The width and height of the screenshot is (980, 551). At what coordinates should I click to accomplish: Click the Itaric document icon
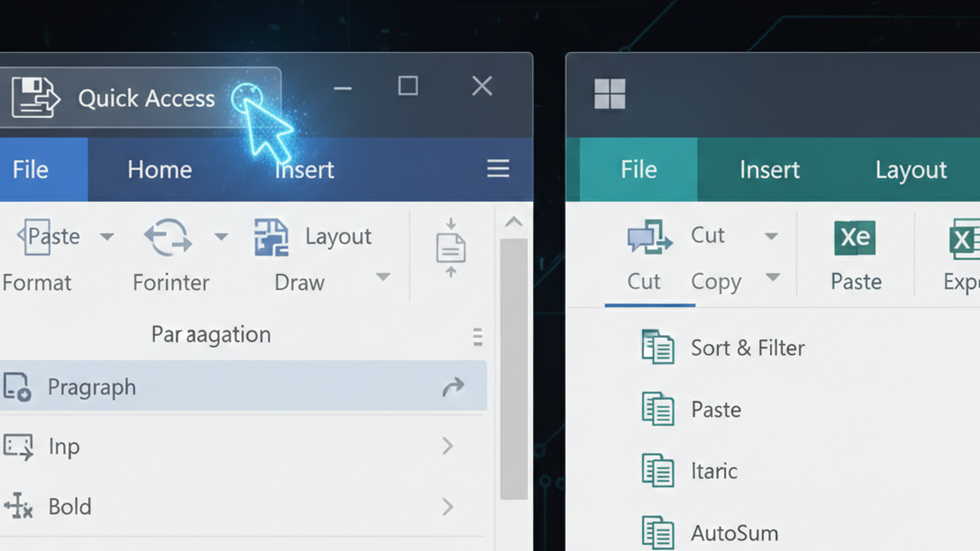tap(658, 470)
